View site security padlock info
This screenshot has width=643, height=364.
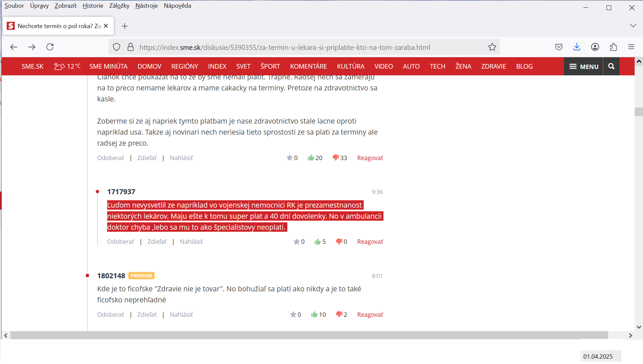[131, 47]
